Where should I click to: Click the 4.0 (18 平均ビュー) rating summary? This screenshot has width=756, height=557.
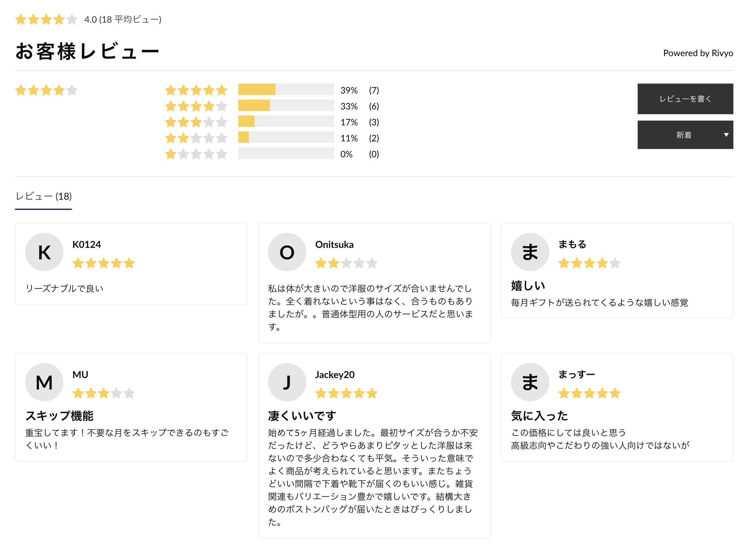coord(122,19)
